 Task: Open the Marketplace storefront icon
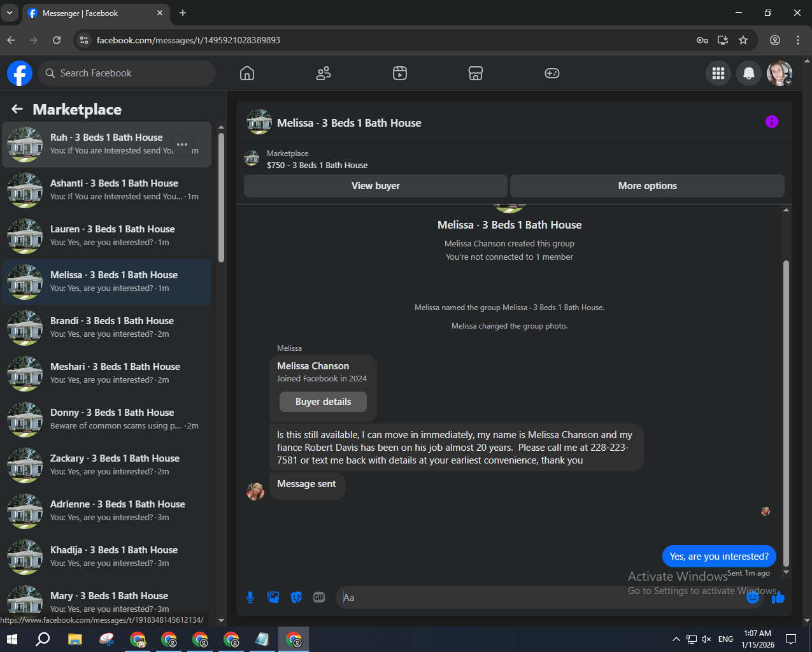coord(476,73)
